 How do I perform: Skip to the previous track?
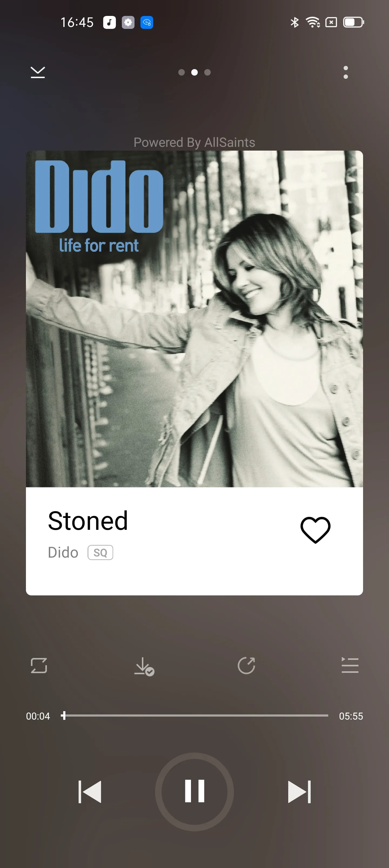pyautogui.click(x=90, y=792)
